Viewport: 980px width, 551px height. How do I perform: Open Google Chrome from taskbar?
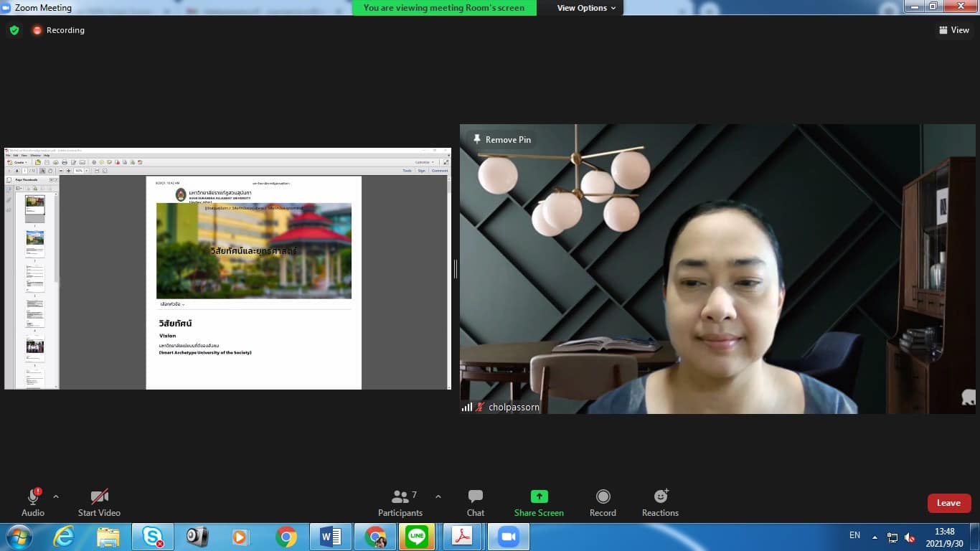pyautogui.click(x=286, y=537)
